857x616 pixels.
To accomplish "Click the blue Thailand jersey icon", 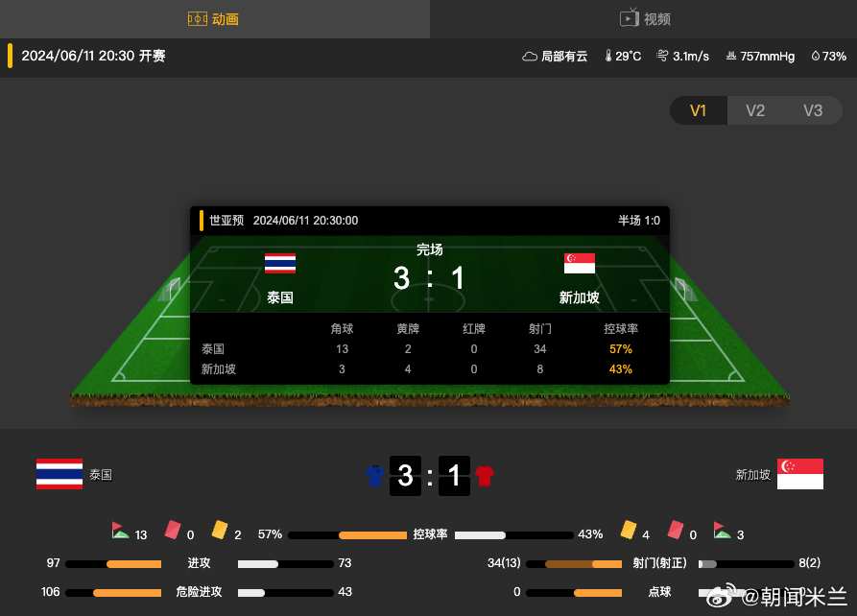I will [375, 476].
